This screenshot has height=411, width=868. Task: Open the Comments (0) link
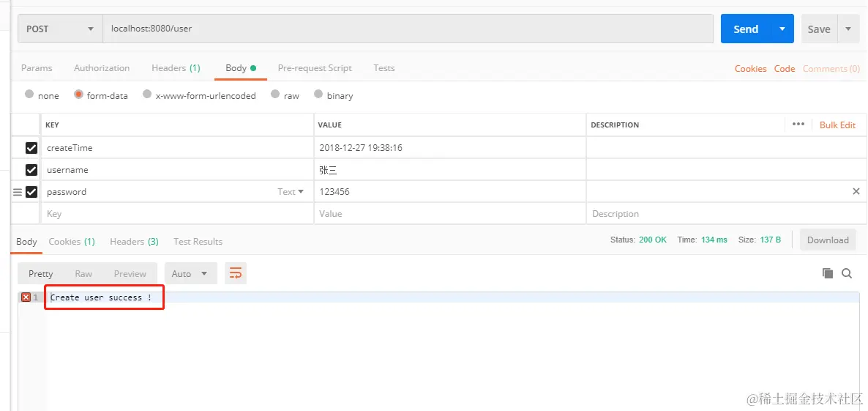[831, 69]
